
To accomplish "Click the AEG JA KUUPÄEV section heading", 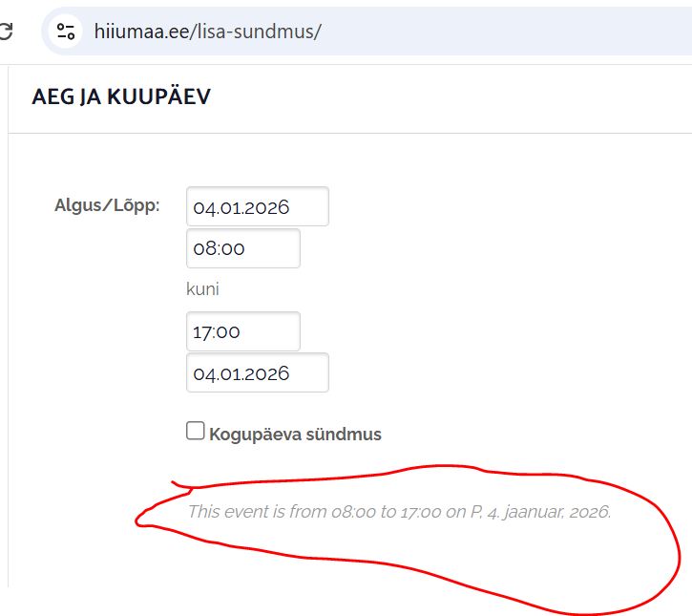I will (x=121, y=97).
